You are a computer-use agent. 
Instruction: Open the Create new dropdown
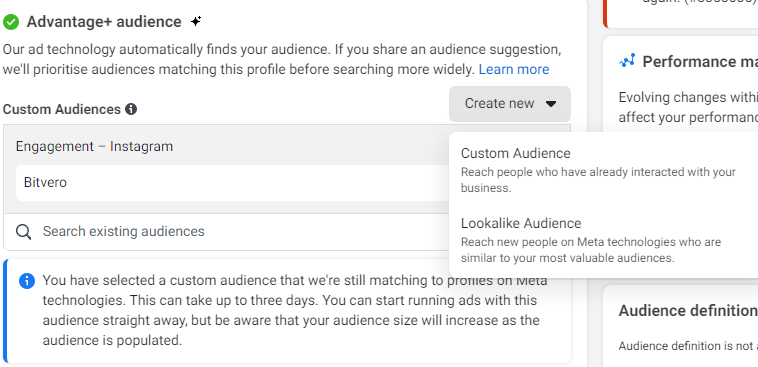click(510, 103)
